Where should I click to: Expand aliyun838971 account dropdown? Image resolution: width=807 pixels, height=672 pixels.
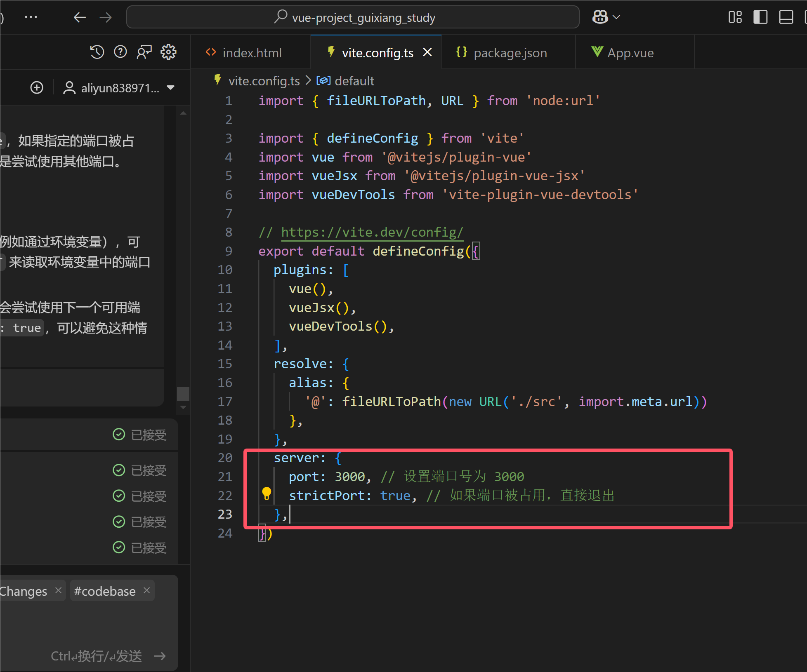pyautogui.click(x=170, y=88)
